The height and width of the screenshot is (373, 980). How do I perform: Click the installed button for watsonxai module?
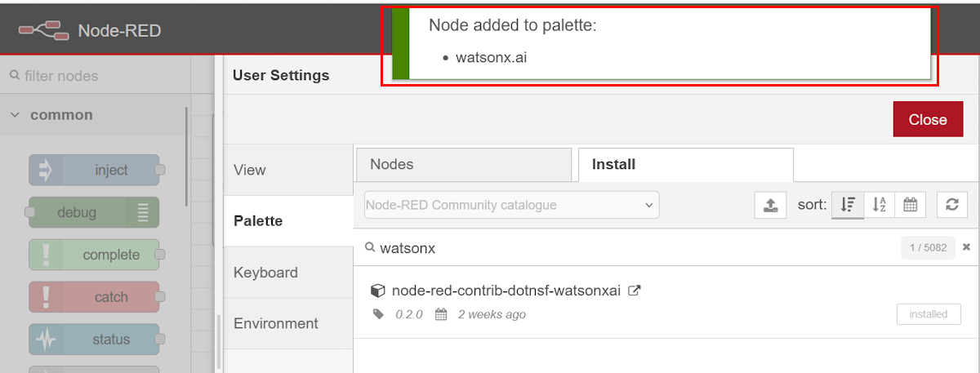(x=929, y=314)
